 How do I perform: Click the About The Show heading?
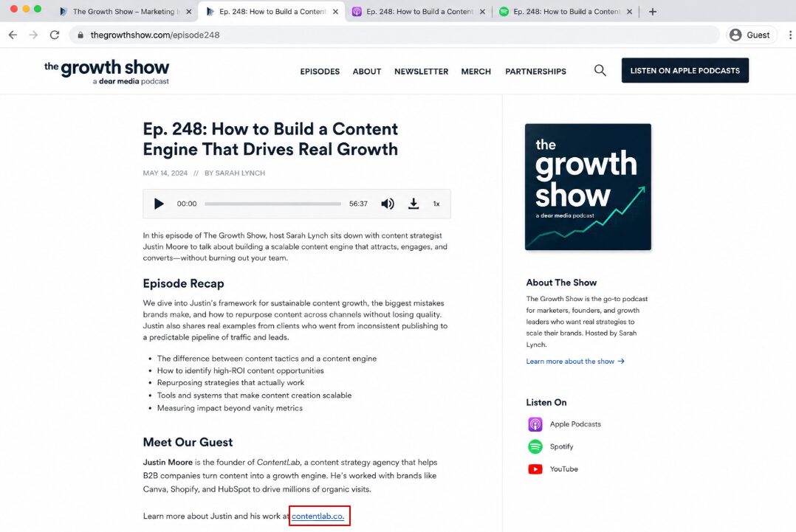coord(561,283)
